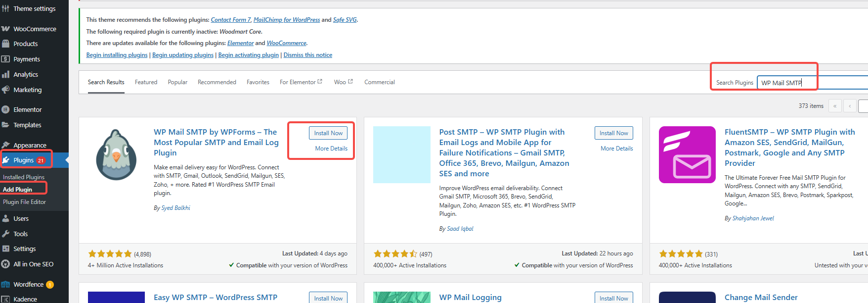The image size is (868, 303).
Task: Click the WooCommerce icon in sidebar
Action: 6,29
